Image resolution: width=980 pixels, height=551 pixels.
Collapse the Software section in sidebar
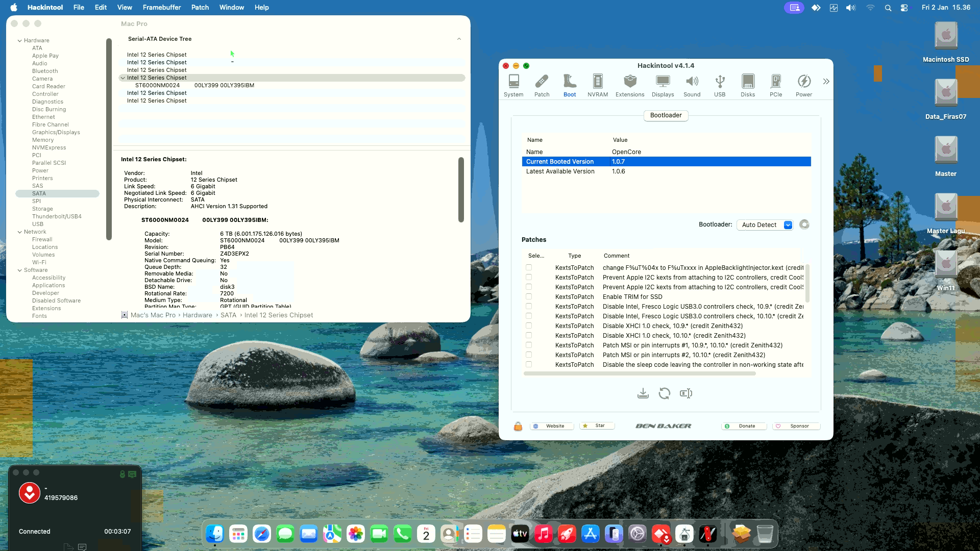20,270
